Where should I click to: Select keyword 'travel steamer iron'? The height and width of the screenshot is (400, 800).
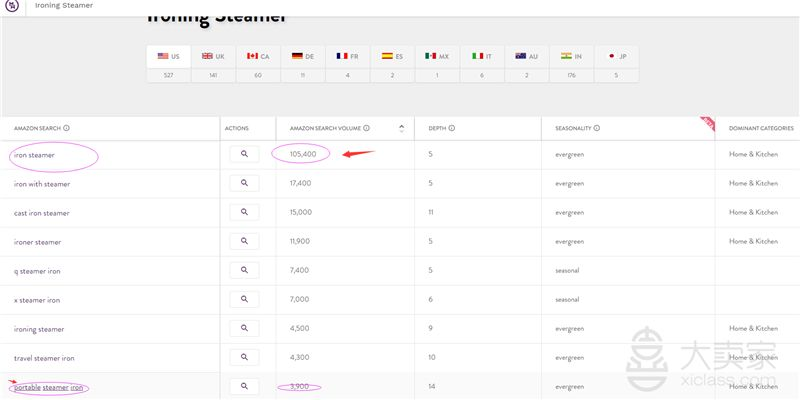(44, 359)
